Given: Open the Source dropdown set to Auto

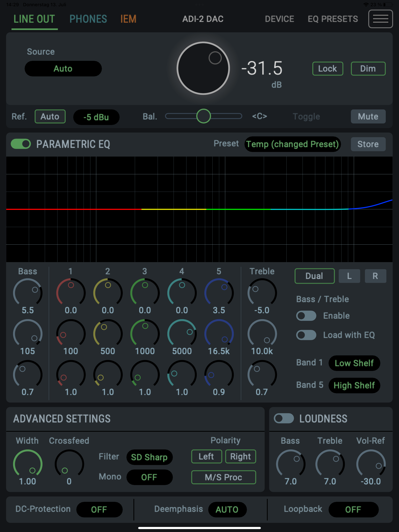Looking at the screenshot, I should [63, 69].
